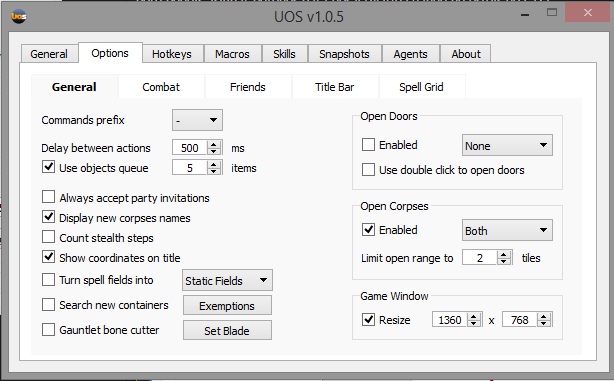Viewport: 614px width, 381px height.
Task: Open the Friends sub-tab
Action: click(x=248, y=87)
